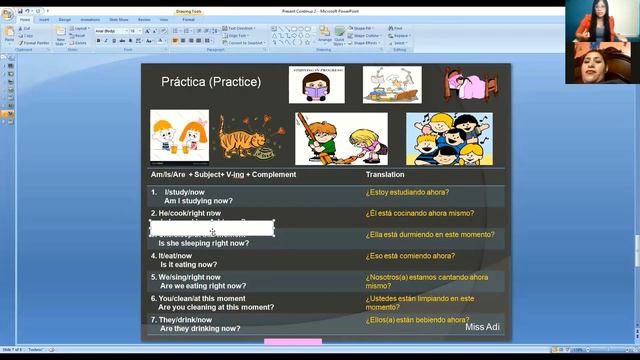Toggle Italic formatting
The height and width of the screenshot is (360, 640).
pos(106,41)
